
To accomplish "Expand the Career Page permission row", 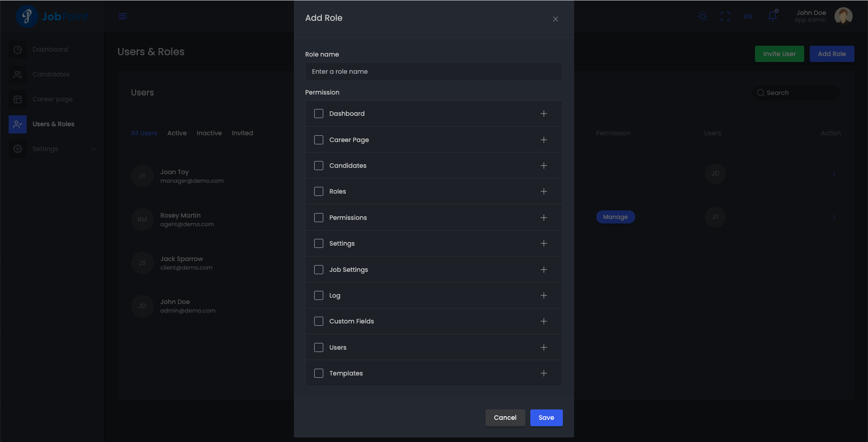I will pos(543,140).
